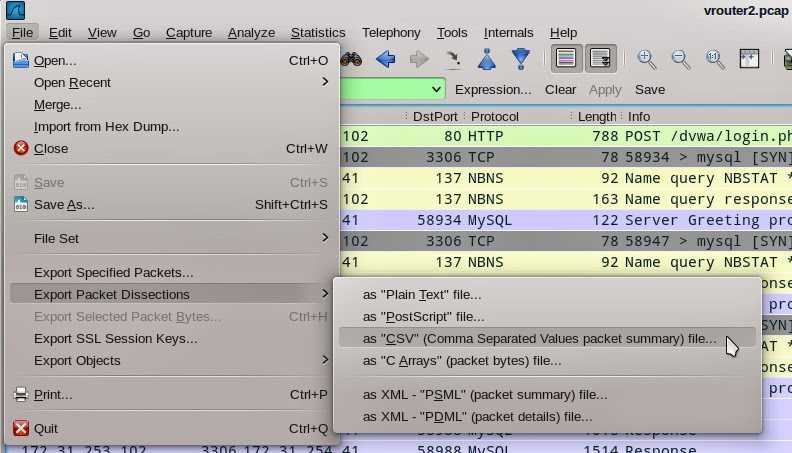Open the Statistics menu
792x453 pixels.
(318, 32)
